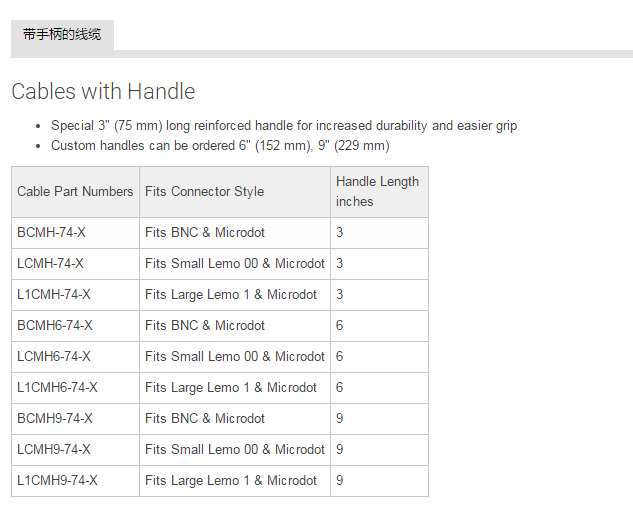
Task: Click the Cables with Handle heading
Action: pyautogui.click(x=103, y=92)
